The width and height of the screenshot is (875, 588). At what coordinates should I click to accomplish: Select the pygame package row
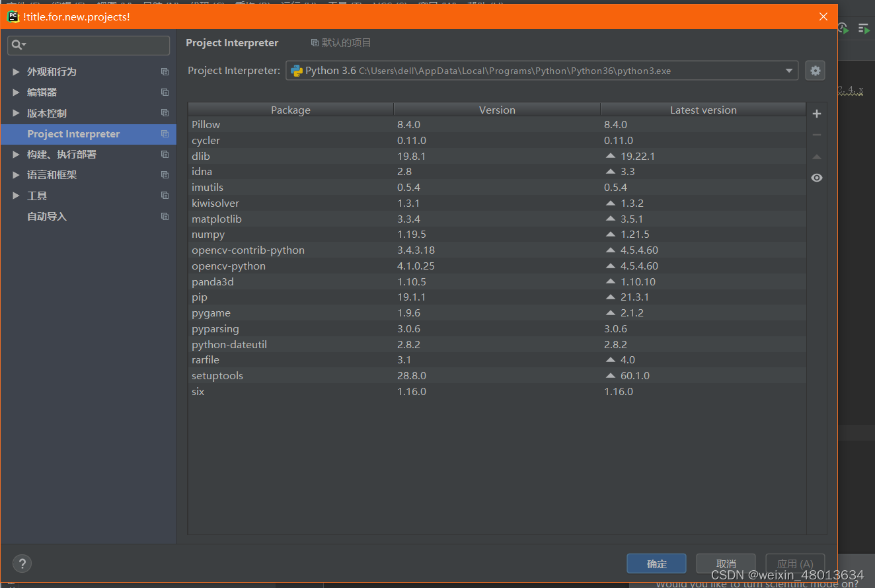click(x=497, y=312)
